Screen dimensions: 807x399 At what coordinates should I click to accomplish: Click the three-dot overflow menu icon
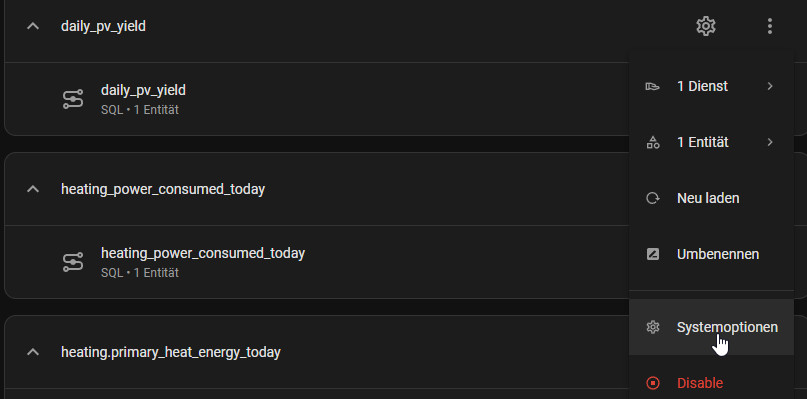click(769, 26)
